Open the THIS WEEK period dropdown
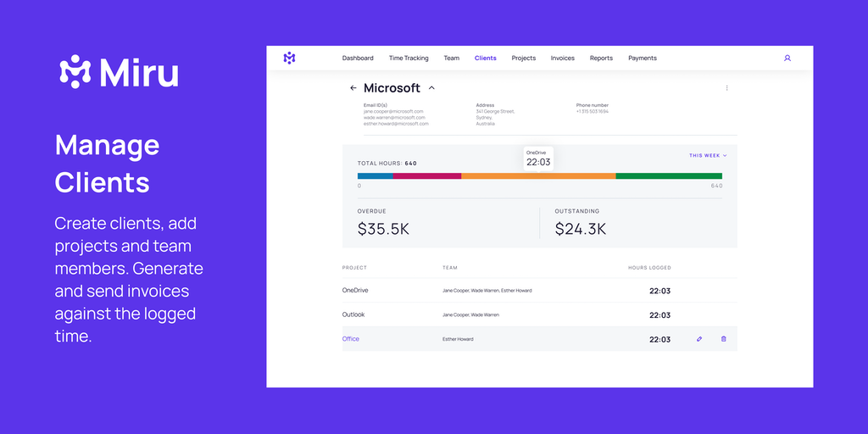 [708, 156]
